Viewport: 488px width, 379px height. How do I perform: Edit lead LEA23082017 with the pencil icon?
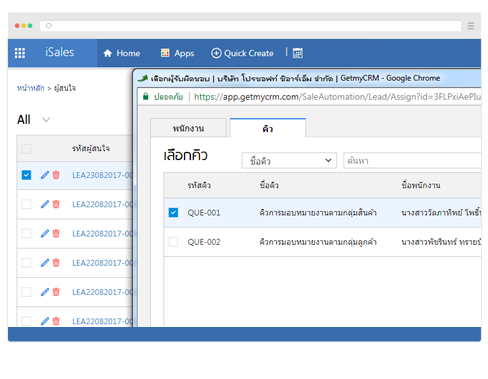(45, 175)
